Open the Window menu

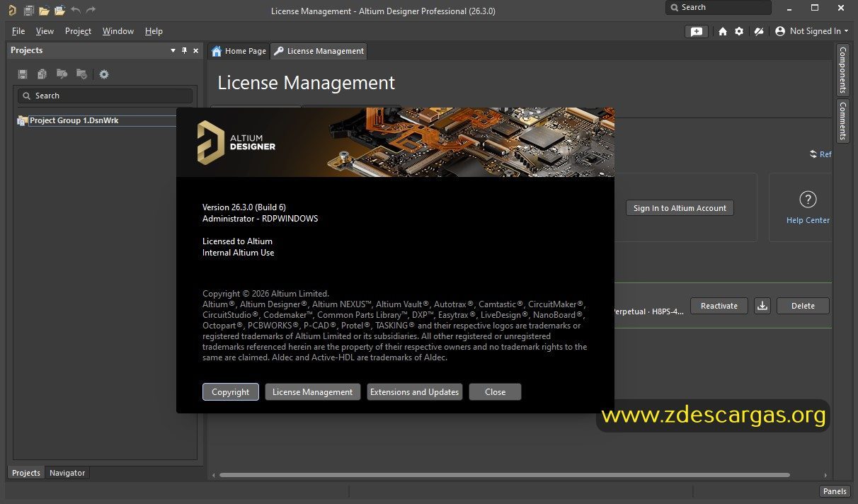coord(118,31)
